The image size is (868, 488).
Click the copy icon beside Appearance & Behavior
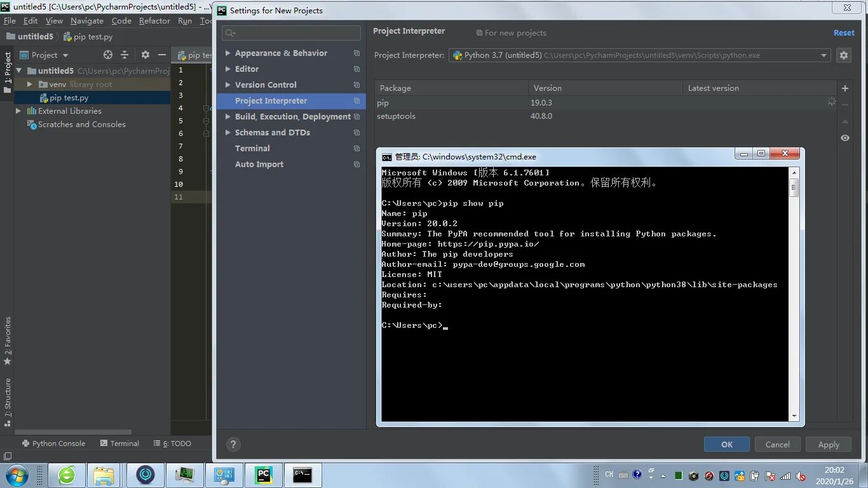click(356, 53)
